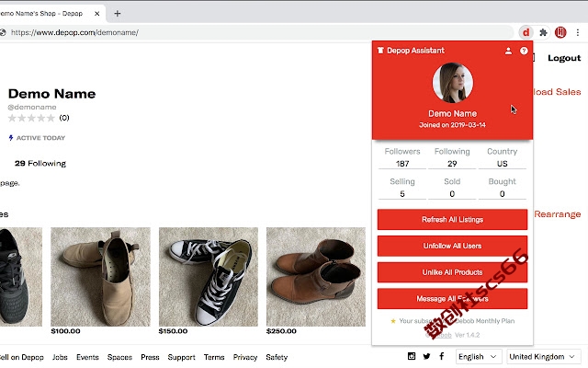Click the Joined on 2019-03-14 text
This screenshot has height=368, width=588.
pyautogui.click(x=452, y=125)
